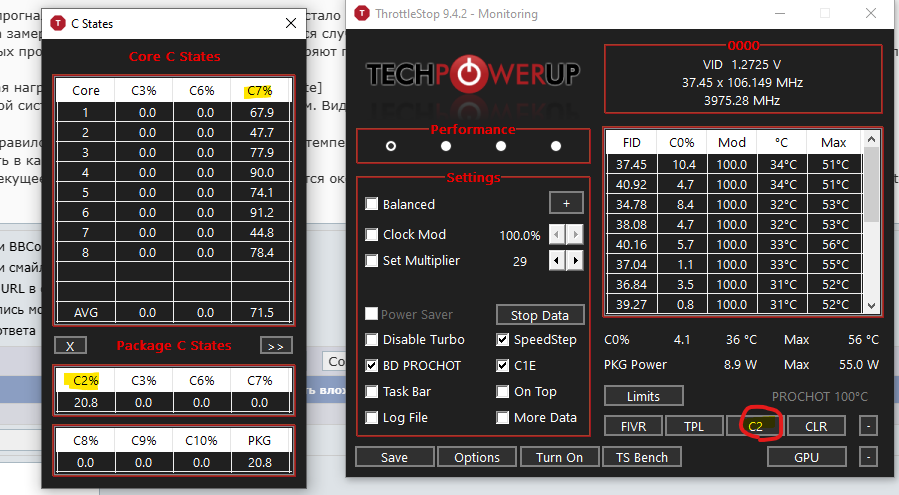This screenshot has height=495, width=899.
Task: Enable the Balanced checkbox
Action: (372, 204)
